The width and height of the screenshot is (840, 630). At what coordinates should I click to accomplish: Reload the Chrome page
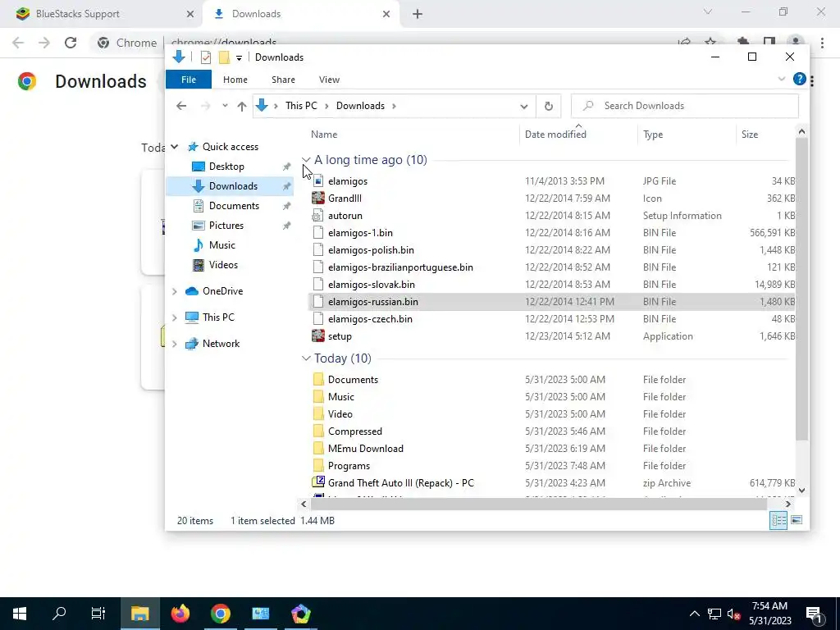click(x=71, y=43)
